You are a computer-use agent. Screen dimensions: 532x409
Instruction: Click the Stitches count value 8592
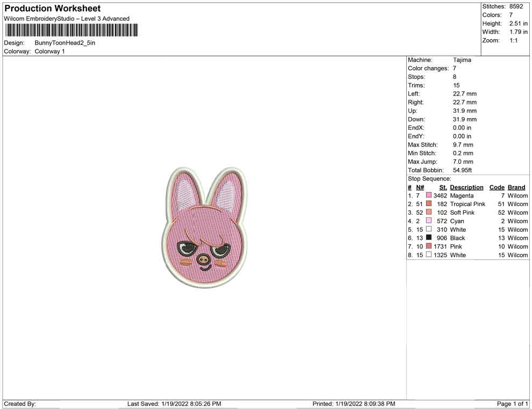pos(516,6)
